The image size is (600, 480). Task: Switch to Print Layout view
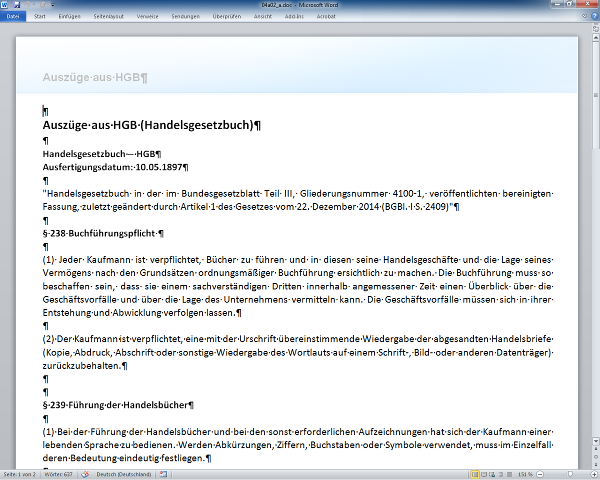(475, 474)
